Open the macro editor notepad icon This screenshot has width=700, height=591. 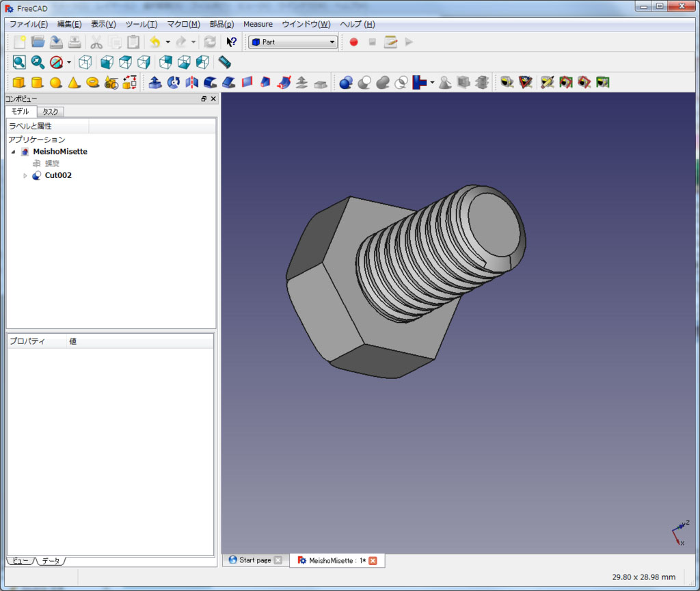(x=390, y=42)
